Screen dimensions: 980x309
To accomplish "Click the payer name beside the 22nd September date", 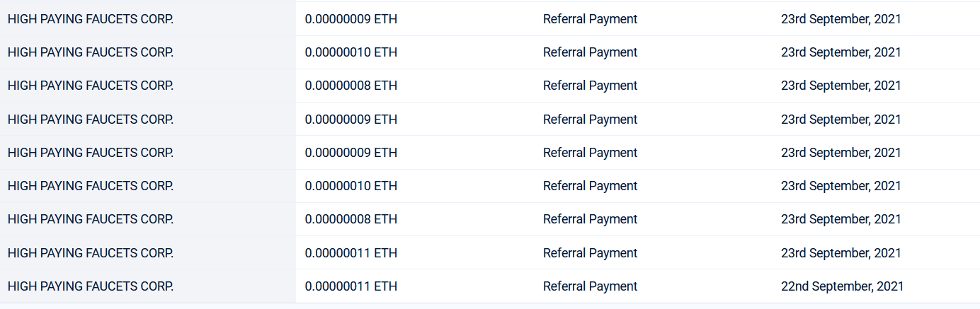I will coord(91,286).
